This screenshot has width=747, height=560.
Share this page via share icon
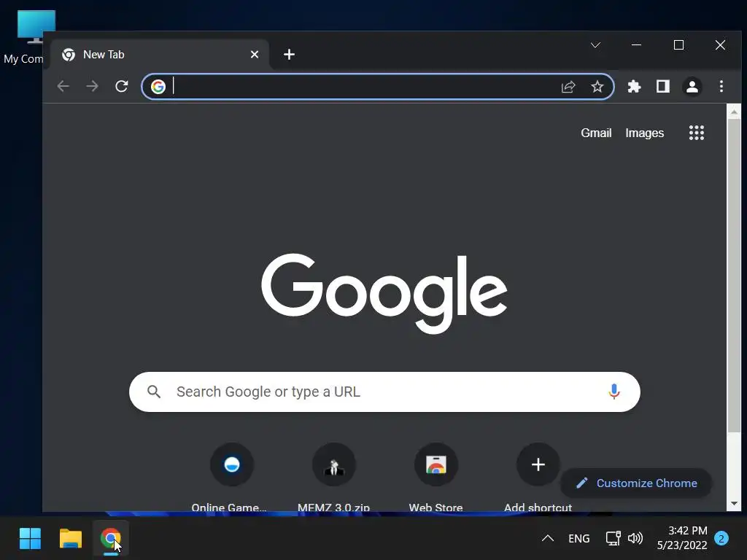(x=568, y=87)
